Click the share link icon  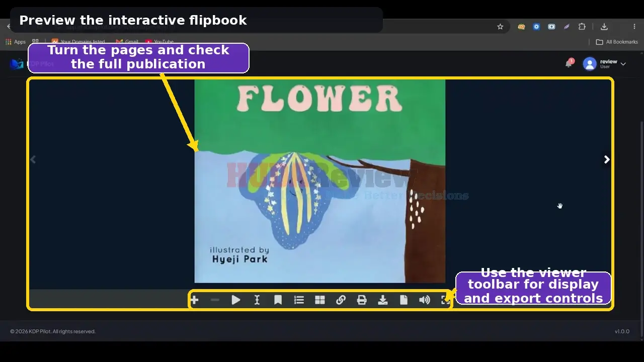click(x=341, y=300)
